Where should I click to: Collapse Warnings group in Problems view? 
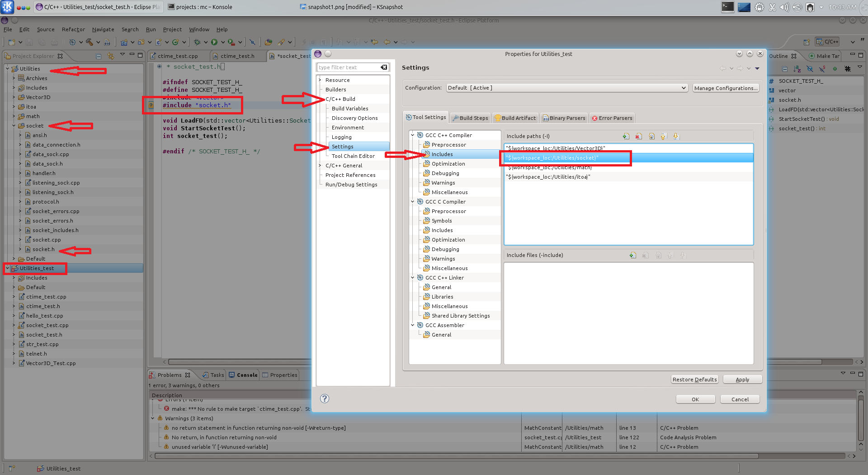coord(153,418)
